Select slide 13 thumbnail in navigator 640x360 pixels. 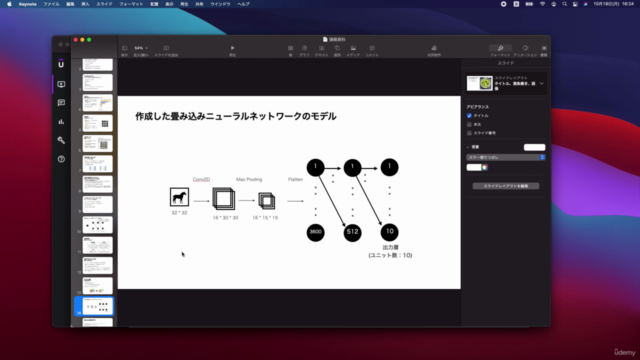coord(98,286)
